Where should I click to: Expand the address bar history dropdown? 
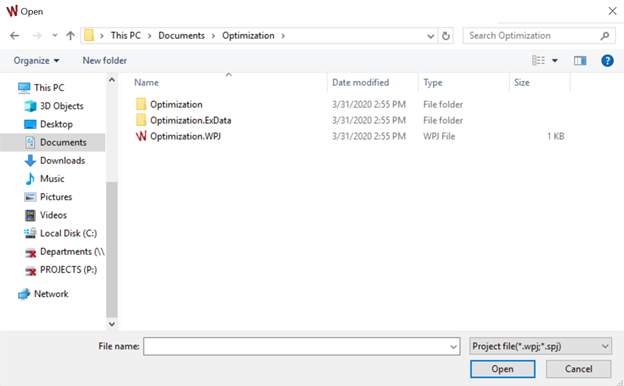pos(430,36)
